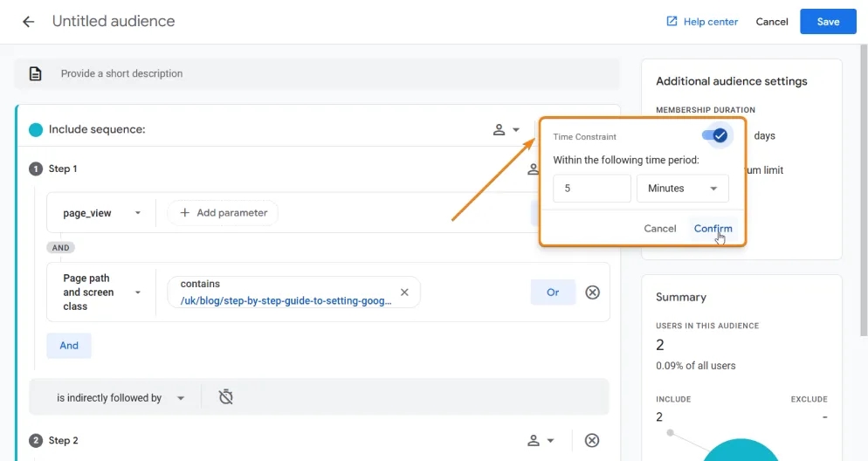Add an And condition group
Screen dimensions: 868x461
pos(69,346)
